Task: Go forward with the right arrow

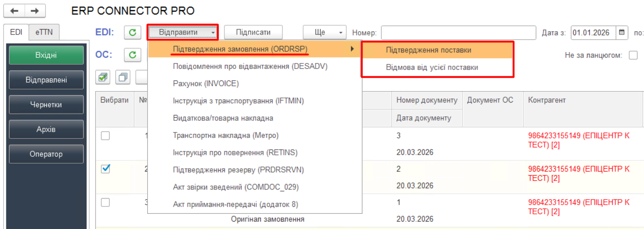Action: (x=35, y=11)
